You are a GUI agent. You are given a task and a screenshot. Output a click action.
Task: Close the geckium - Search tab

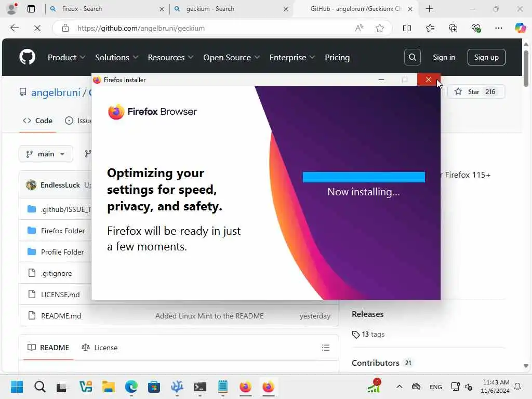pyautogui.click(x=286, y=9)
